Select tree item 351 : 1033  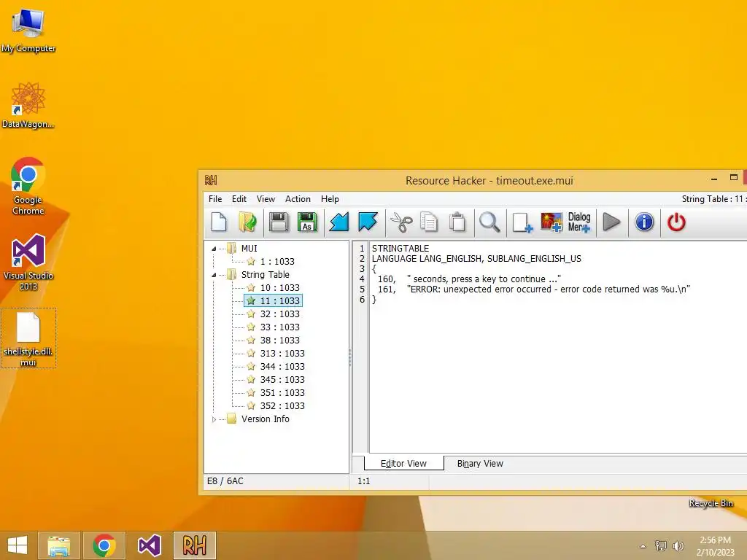pos(282,392)
